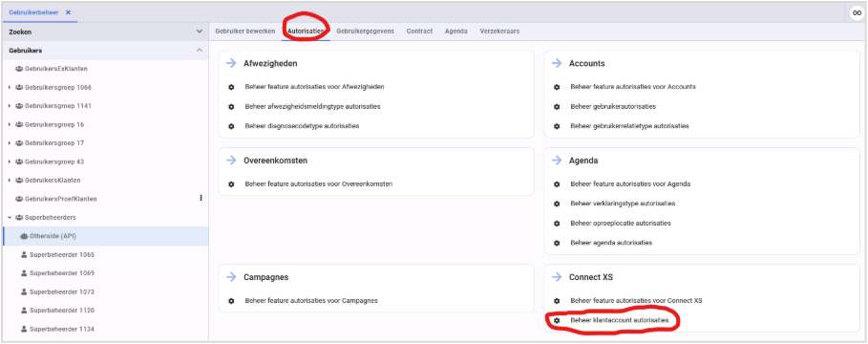Switch to the Gebruikergegevens tab

(366, 31)
